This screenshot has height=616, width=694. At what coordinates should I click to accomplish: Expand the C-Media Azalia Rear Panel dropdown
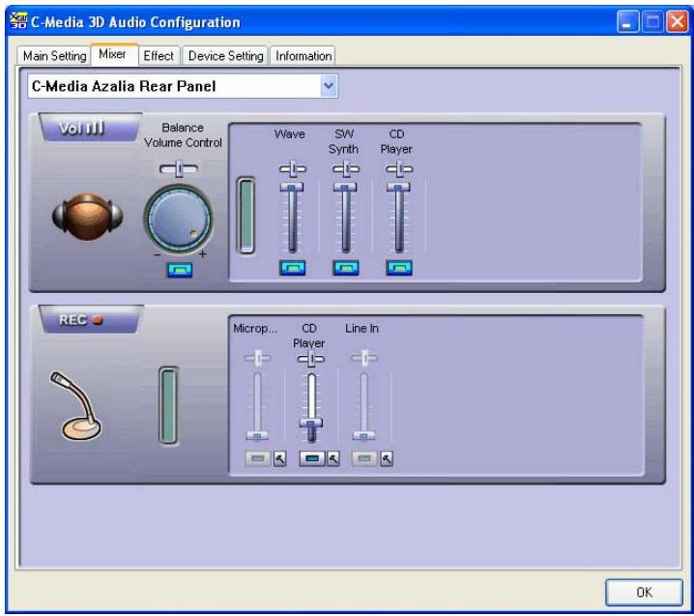tap(328, 85)
